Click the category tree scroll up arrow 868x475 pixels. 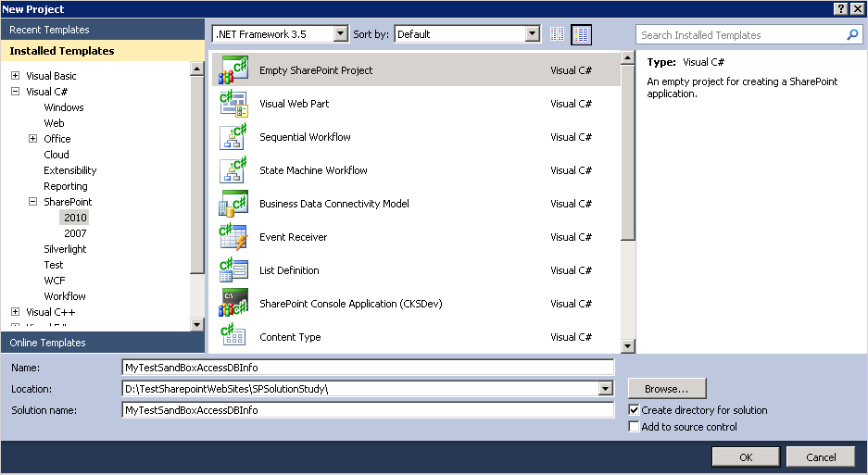[x=197, y=69]
